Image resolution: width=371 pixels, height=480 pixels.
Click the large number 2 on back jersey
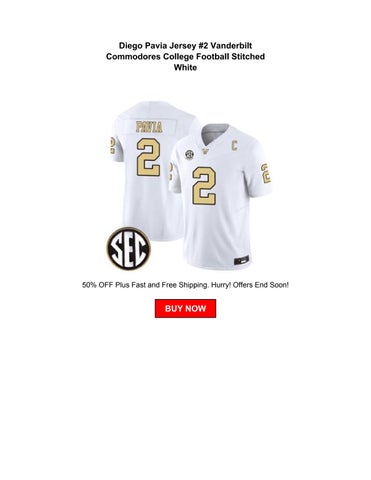[148, 157]
